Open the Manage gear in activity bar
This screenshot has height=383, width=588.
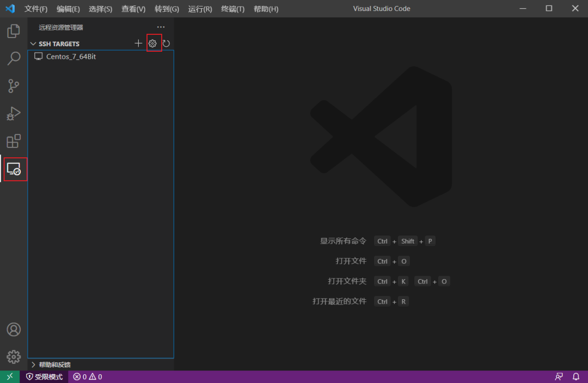pyautogui.click(x=14, y=357)
